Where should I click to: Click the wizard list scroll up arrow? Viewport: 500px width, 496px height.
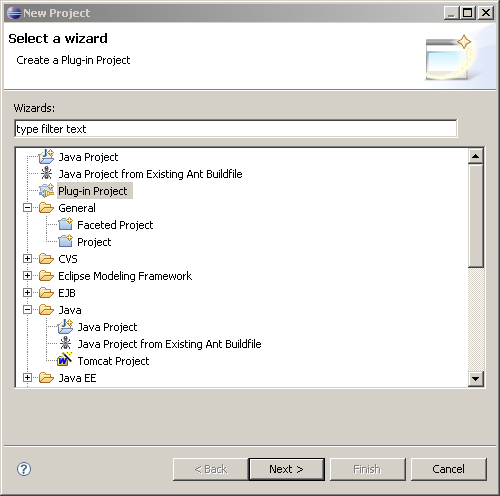[476, 156]
